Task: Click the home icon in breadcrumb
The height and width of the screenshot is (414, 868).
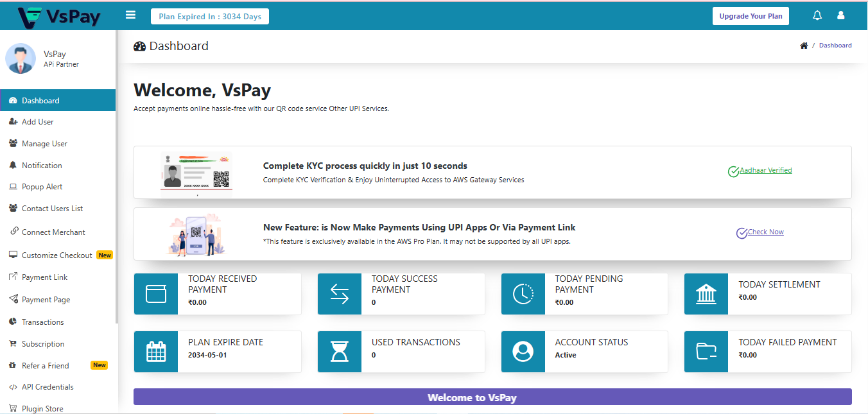Action: pyautogui.click(x=804, y=46)
